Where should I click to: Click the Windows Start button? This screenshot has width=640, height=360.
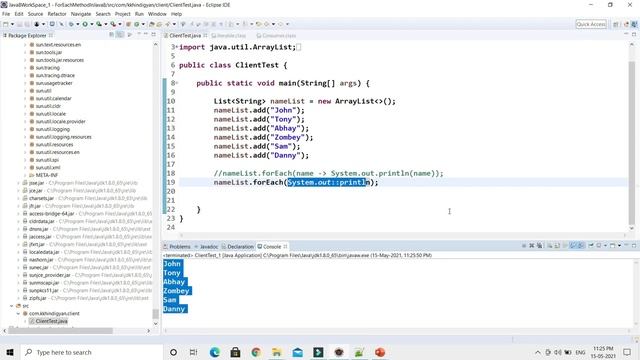[9, 352]
